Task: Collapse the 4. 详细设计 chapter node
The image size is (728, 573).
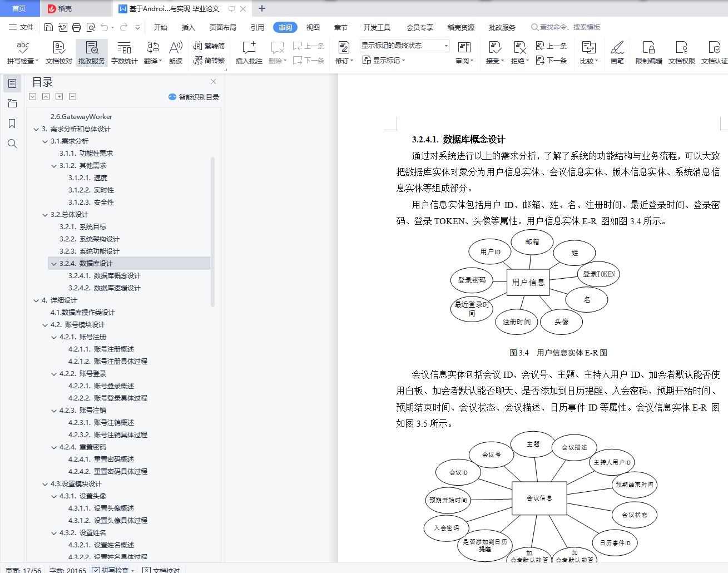Action: click(x=36, y=300)
